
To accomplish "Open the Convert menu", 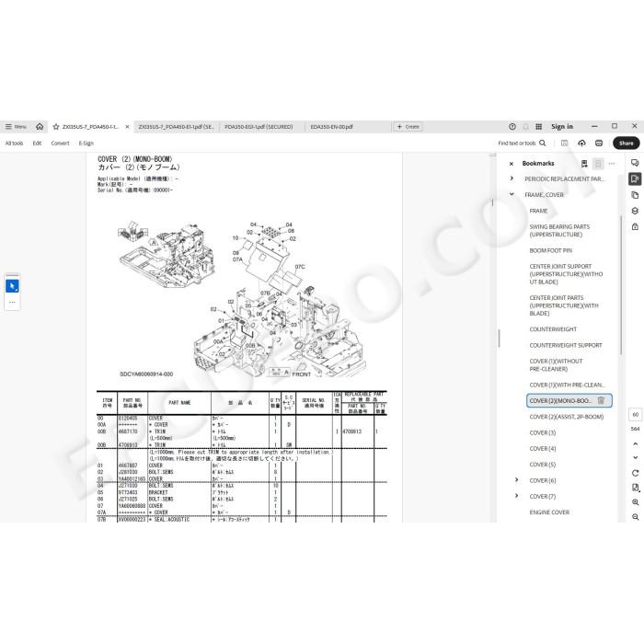I will [60, 143].
